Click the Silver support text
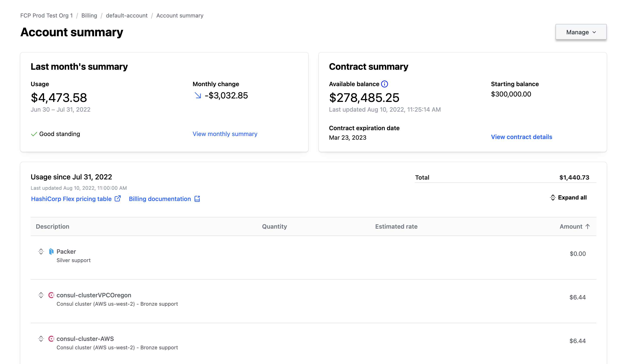627x364 pixels. tap(73, 260)
